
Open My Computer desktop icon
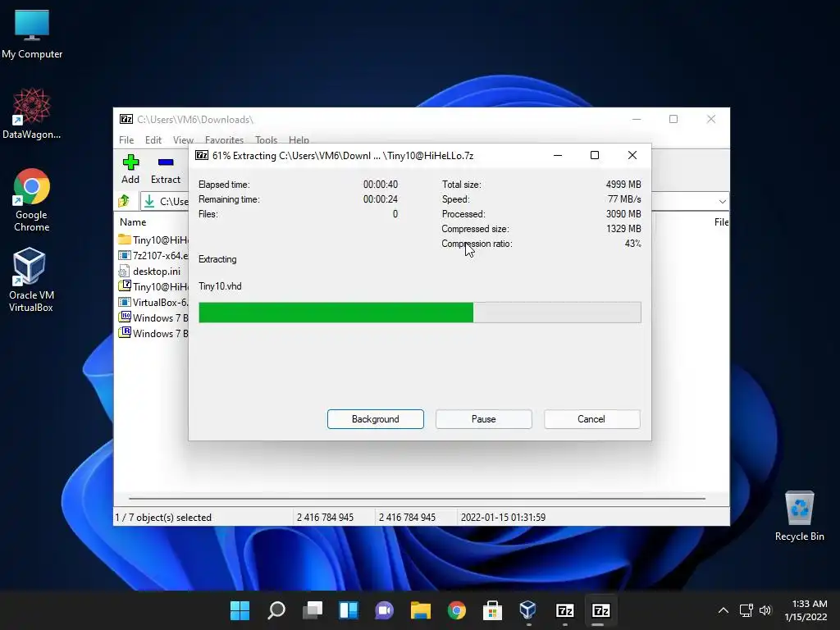32,34
